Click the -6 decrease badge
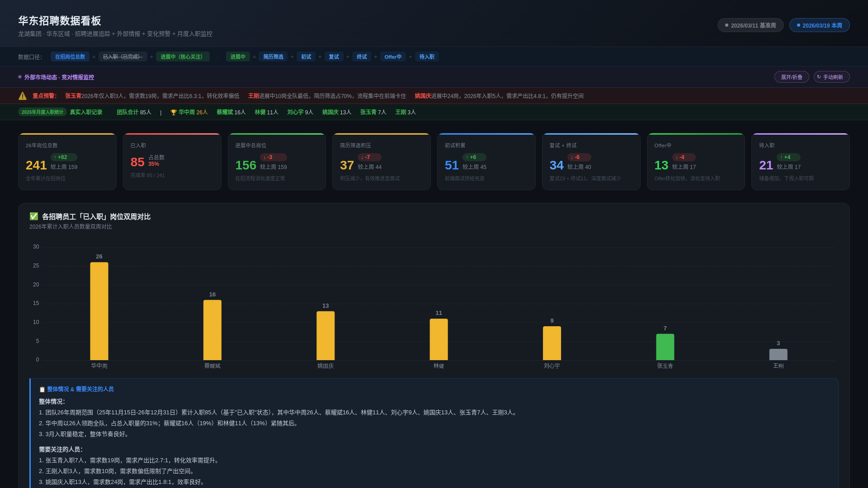Viewport: 868px width, 488px height. point(579,157)
